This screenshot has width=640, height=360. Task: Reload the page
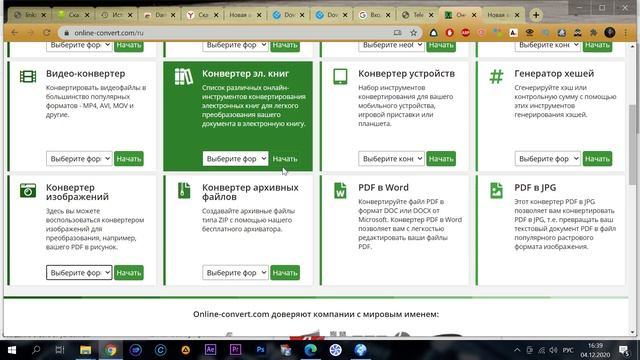click(47, 33)
